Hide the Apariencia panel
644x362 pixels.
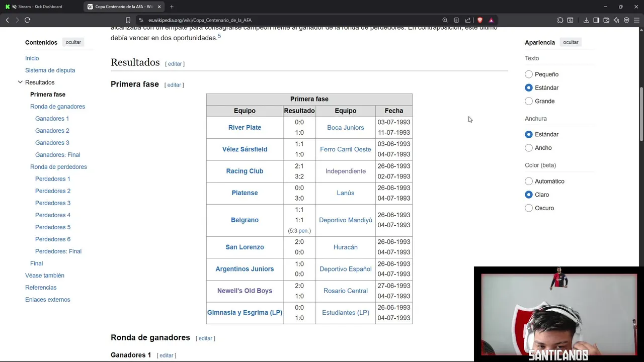click(x=571, y=42)
